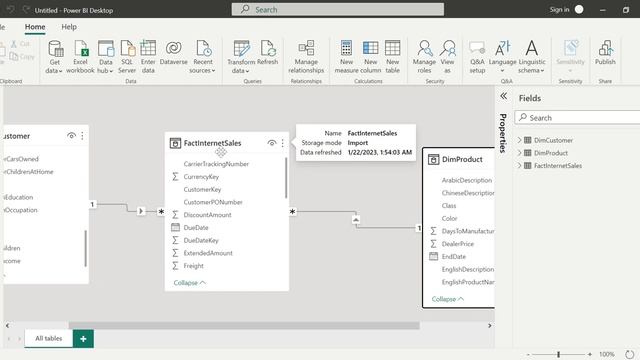Image resolution: width=640 pixels, height=360 pixels.
Task: Open DimCustomer table more options menu
Action: pos(82,136)
